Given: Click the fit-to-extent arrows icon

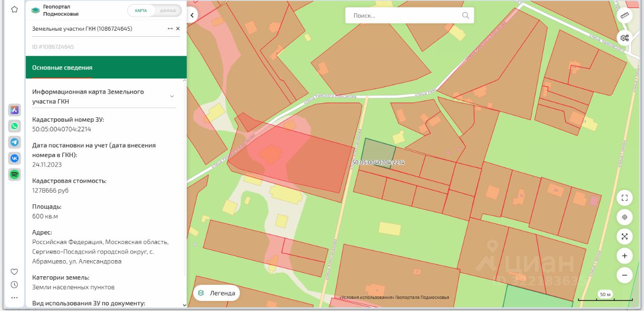Looking at the screenshot, I should click(x=624, y=236).
